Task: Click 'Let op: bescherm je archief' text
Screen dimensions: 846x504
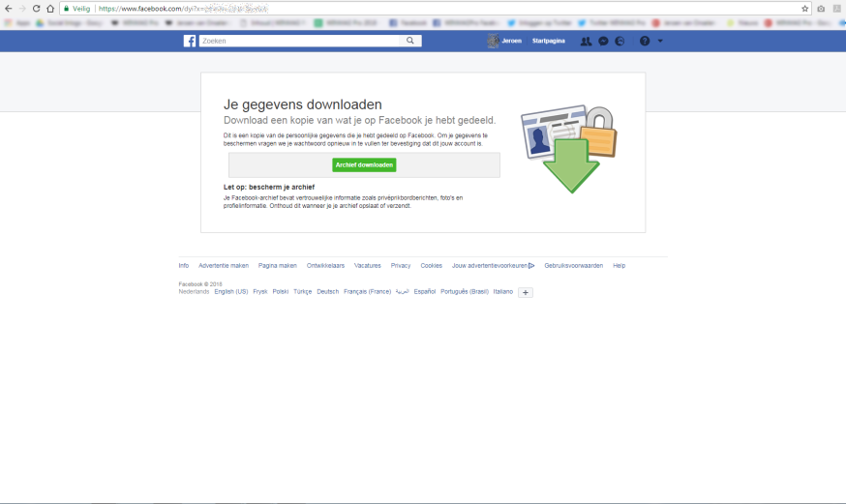Action: tap(269, 187)
